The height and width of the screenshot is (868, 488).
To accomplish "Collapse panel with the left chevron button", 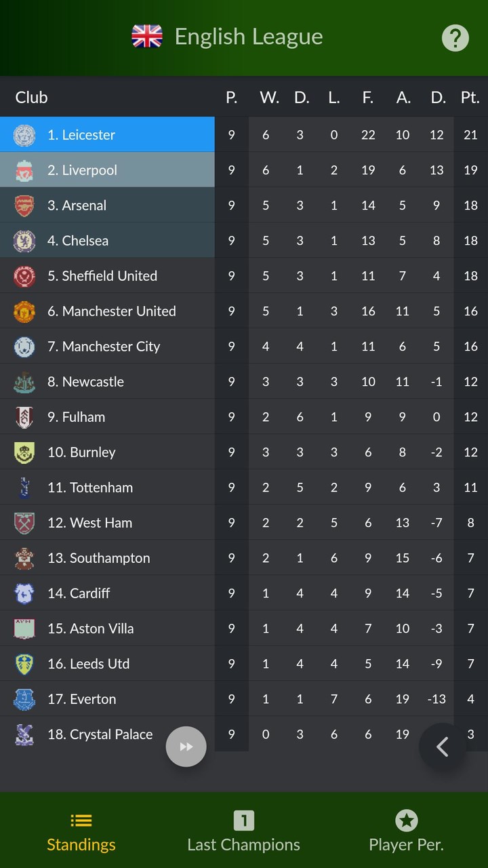I will [443, 747].
